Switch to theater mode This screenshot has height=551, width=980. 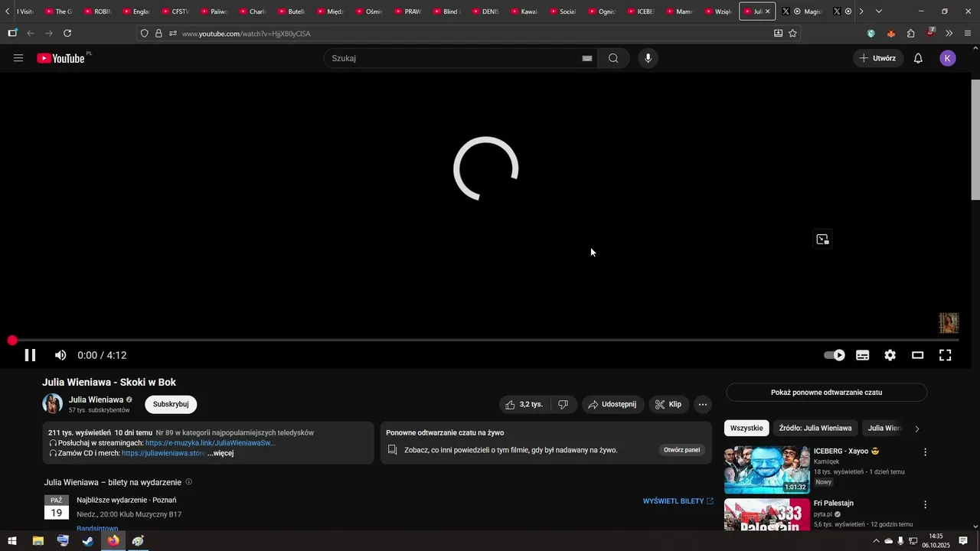click(917, 355)
